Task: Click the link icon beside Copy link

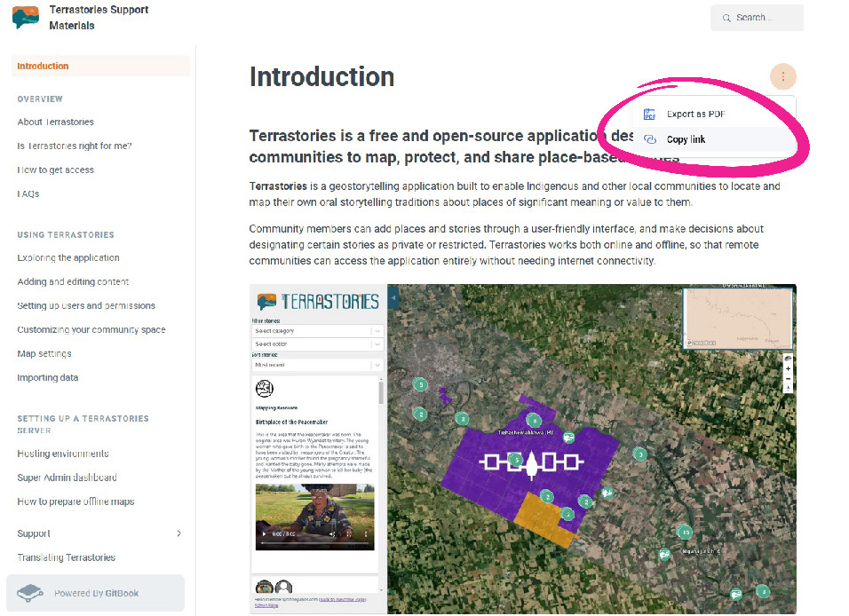Action: [x=649, y=139]
